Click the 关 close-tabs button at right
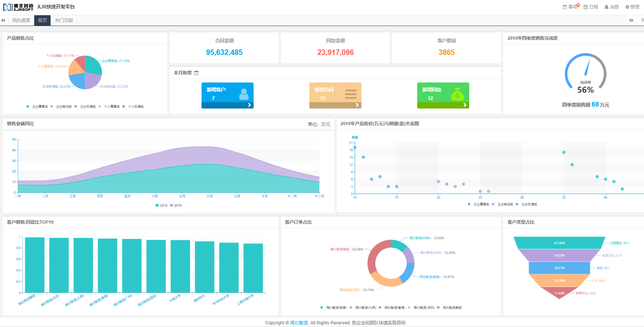Viewport: 644px width, 327px height. click(x=642, y=20)
